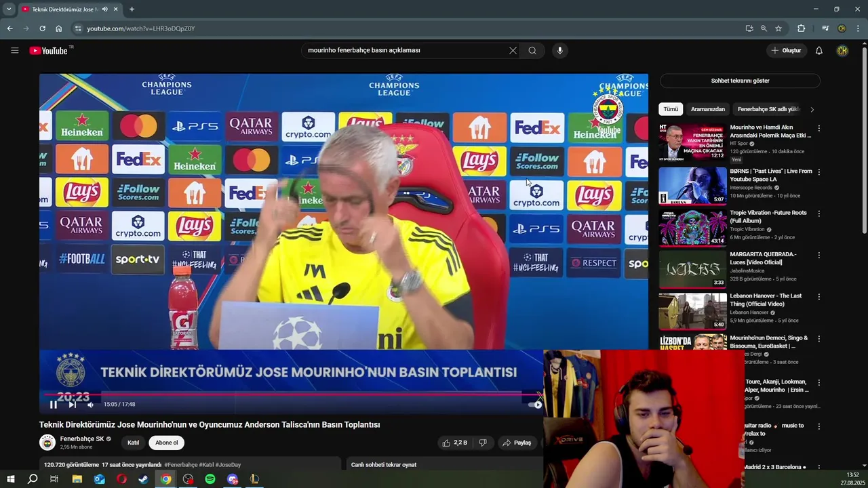Reload the page
868x488 pixels.
click(x=42, y=28)
